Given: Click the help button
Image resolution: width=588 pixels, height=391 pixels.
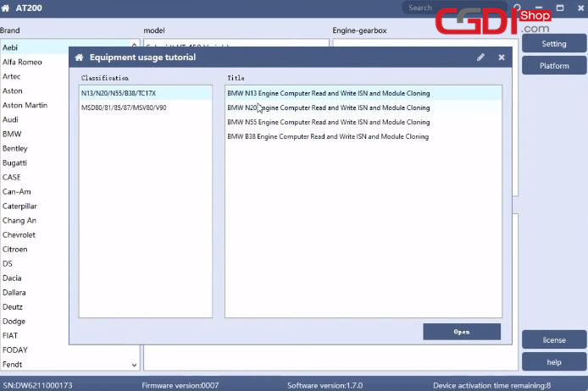Looking at the screenshot, I should pyautogui.click(x=553, y=362).
